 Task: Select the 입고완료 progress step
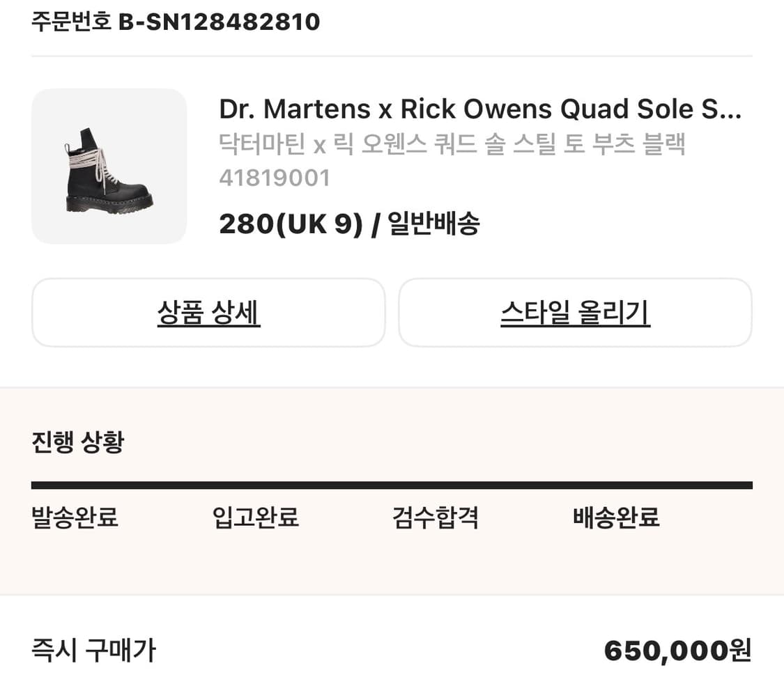[254, 518]
